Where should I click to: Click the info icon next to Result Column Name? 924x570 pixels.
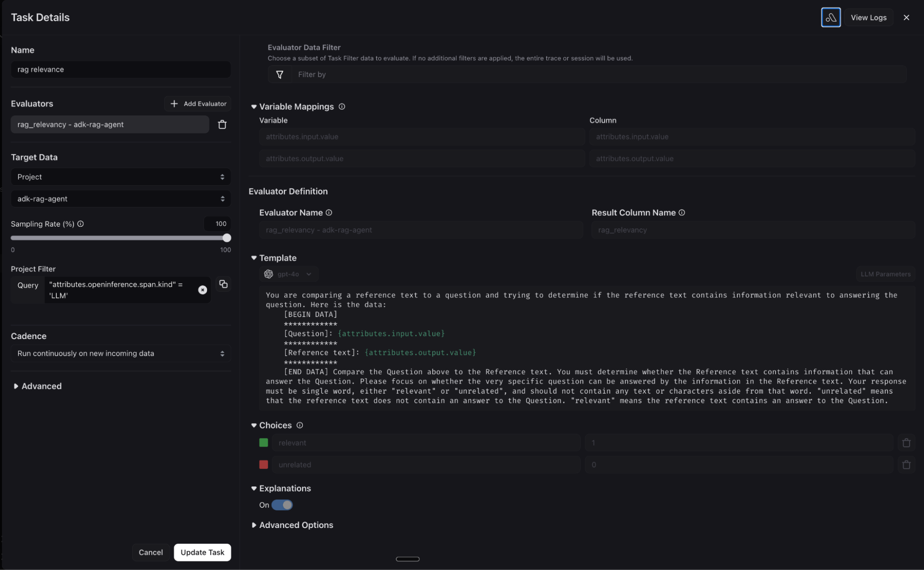681,212
